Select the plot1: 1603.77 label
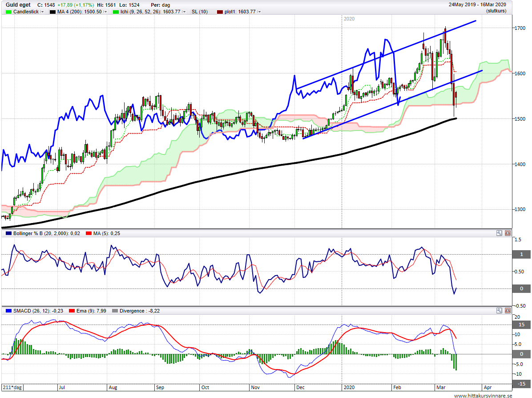This screenshot has height=398, width=532. pos(240,12)
